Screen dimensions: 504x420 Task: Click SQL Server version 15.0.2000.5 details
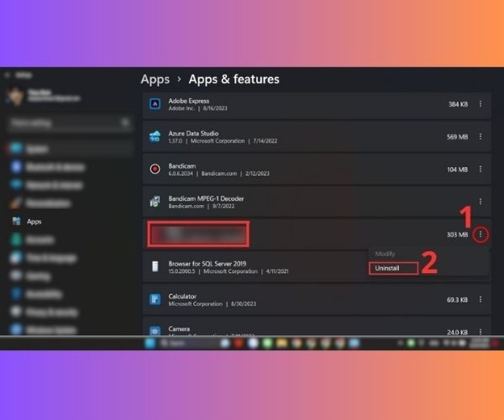[x=228, y=271]
